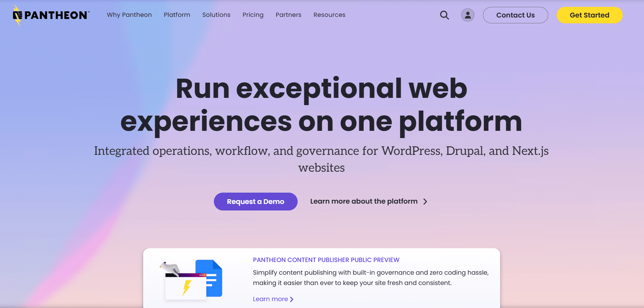Open the Learn more link in card
This screenshot has width=644, height=308.
click(270, 299)
